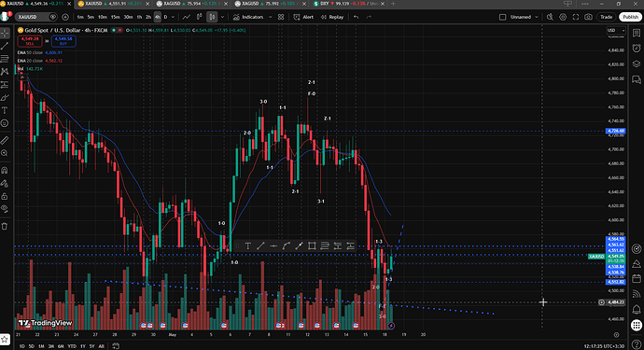The image size is (644, 350).
Task: Toggle magnet mode
Action: (5, 170)
